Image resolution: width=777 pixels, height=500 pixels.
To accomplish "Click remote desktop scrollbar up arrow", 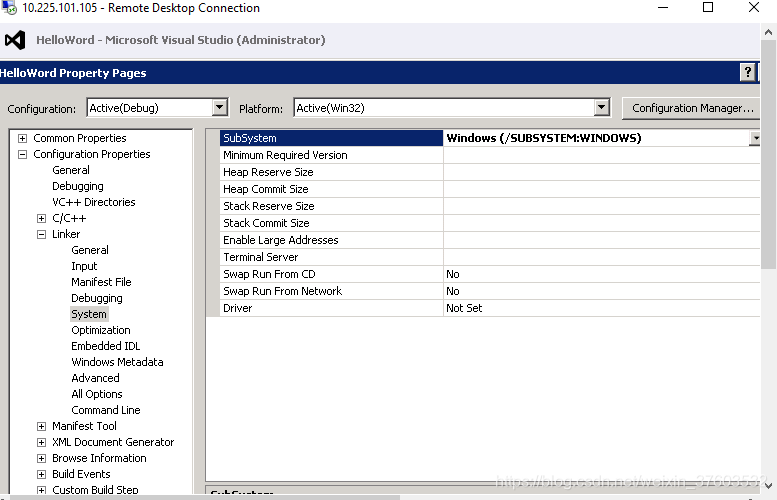I will pyautogui.click(x=769, y=32).
